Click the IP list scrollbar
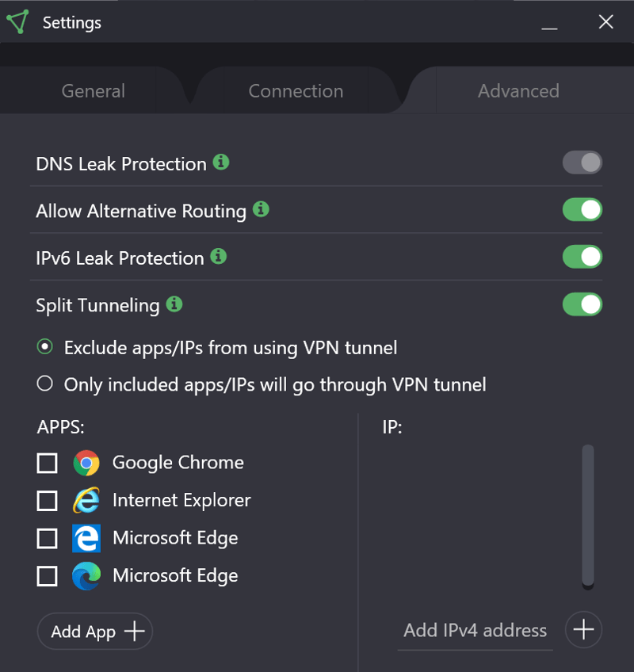This screenshot has width=634, height=672. [588, 515]
